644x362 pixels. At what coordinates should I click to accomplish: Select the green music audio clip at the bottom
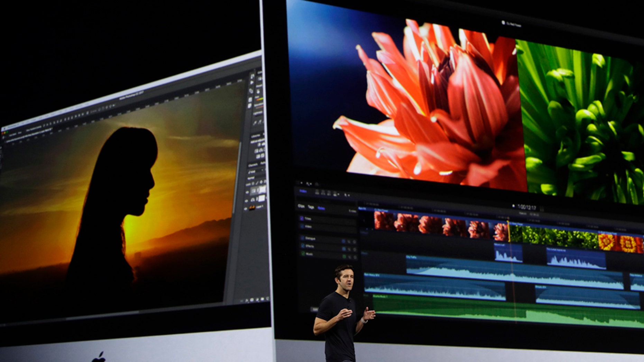508,310
